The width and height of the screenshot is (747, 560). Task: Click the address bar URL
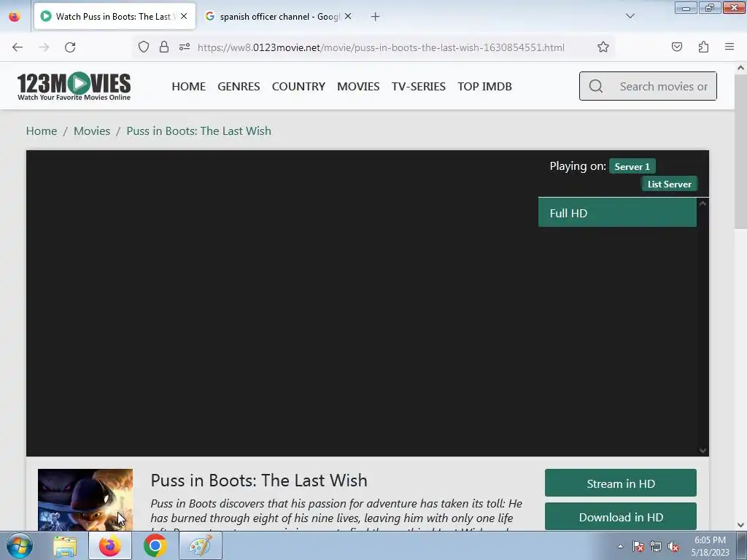(x=381, y=47)
